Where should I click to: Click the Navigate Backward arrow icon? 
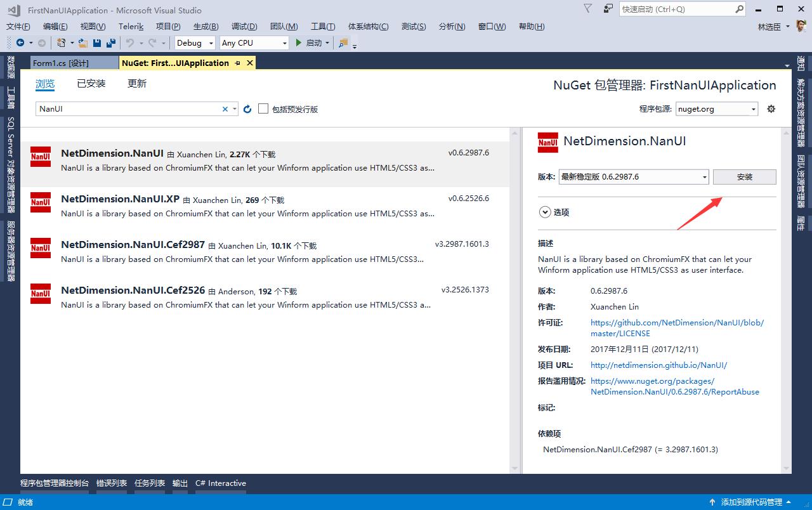20,43
